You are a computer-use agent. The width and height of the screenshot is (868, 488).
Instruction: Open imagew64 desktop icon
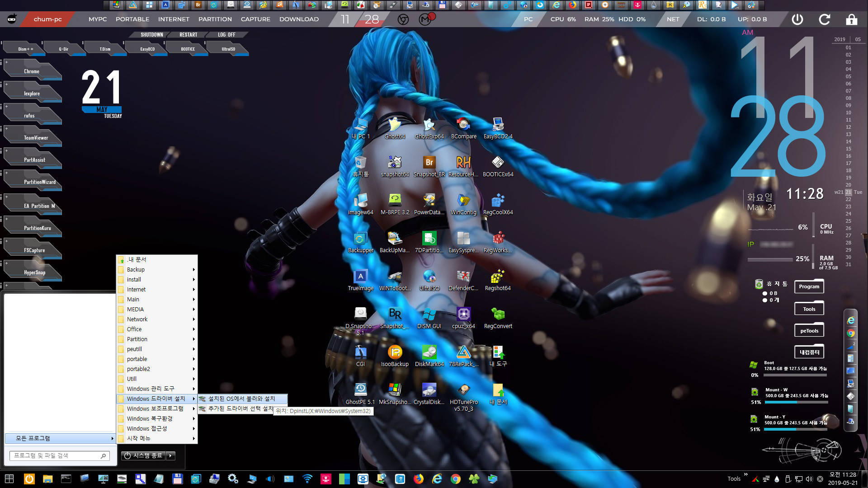(360, 204)
